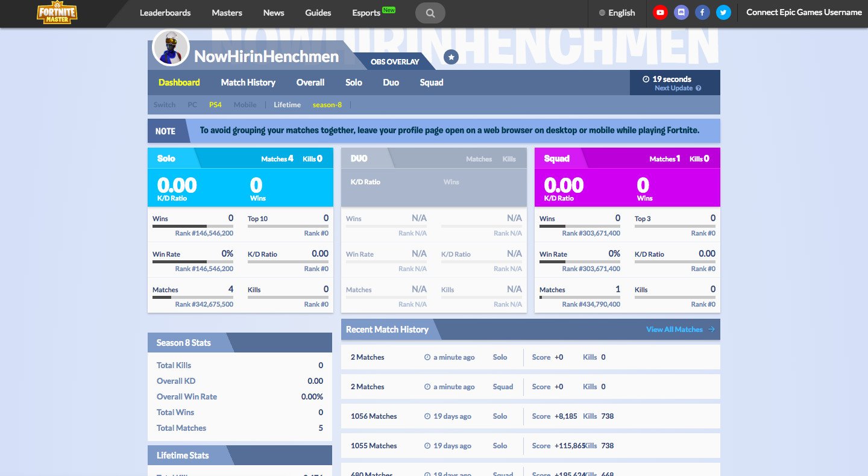
Task: Click the 'Overall KD' stat row
Action: tap(240, 381)
